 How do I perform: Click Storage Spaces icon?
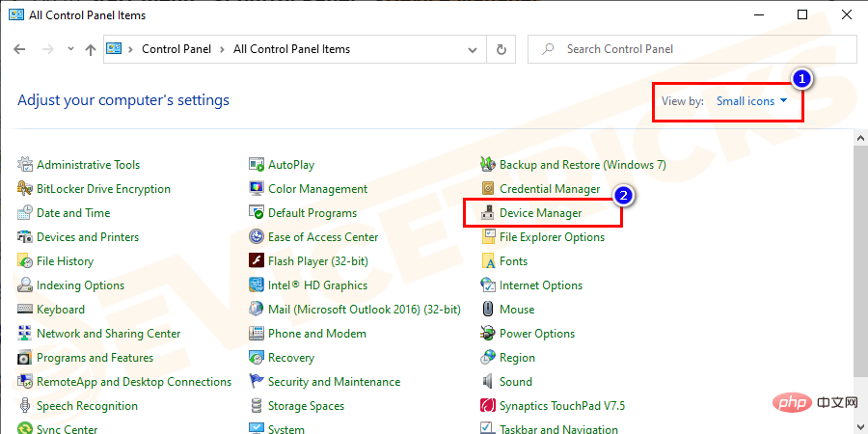pos(257,406)
